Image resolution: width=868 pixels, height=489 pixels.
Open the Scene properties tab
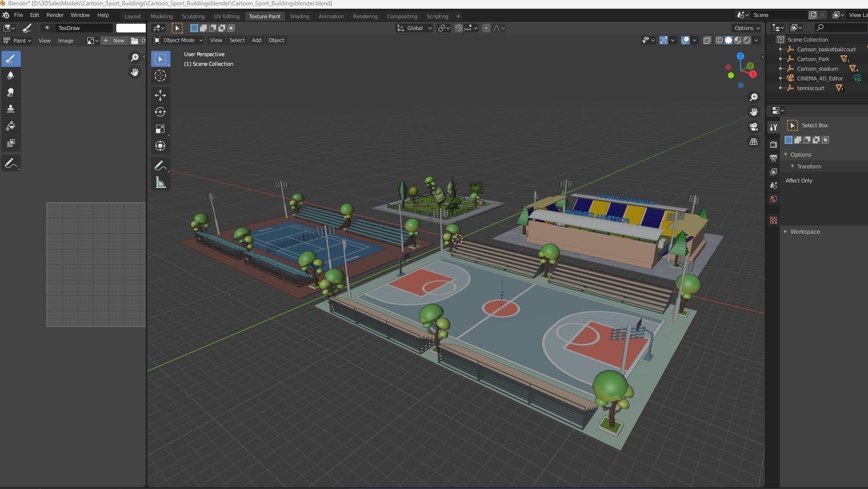pos(774,185)
